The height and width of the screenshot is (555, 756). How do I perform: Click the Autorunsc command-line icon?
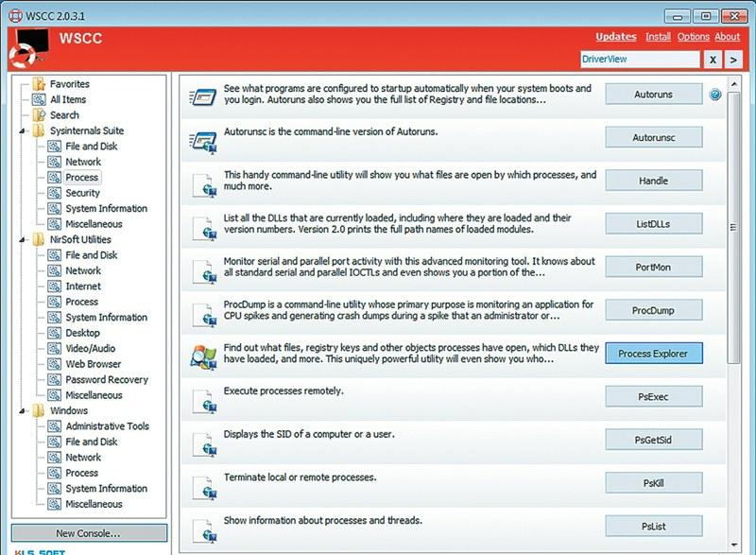tap(205, 140)
